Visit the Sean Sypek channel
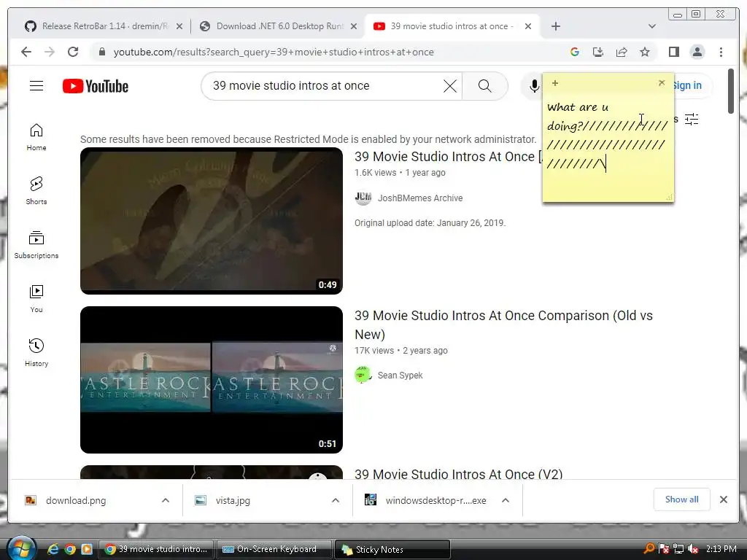747x560 pixels. click(400, 376)
